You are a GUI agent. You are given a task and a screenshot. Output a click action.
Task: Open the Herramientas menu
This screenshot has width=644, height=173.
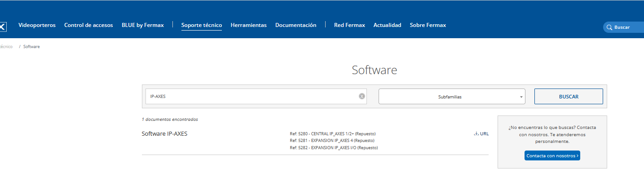tap(248, 25)
